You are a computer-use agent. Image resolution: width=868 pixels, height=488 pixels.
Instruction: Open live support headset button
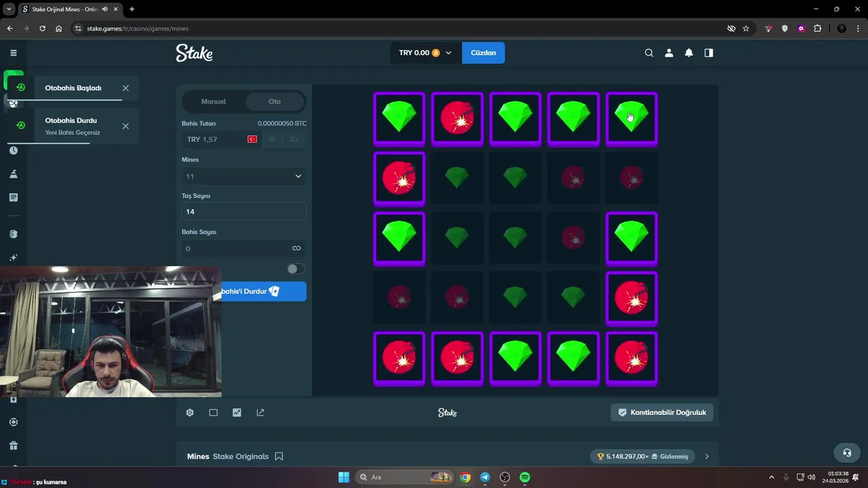click(847, 452)
